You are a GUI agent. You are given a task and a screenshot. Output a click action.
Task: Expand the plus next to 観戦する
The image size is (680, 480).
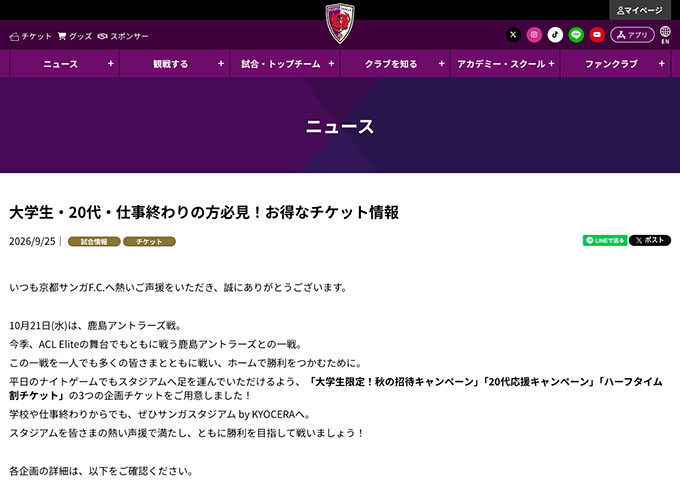click(x=221, y=64)
